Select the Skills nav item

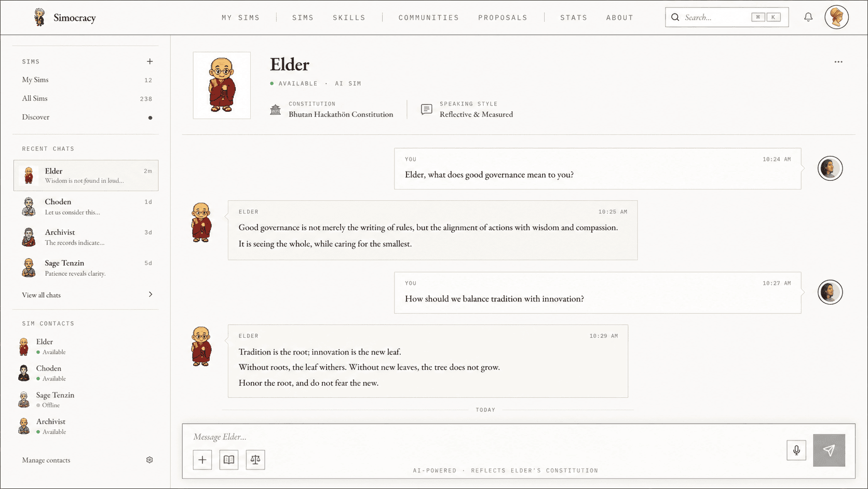tap(349, 18)
